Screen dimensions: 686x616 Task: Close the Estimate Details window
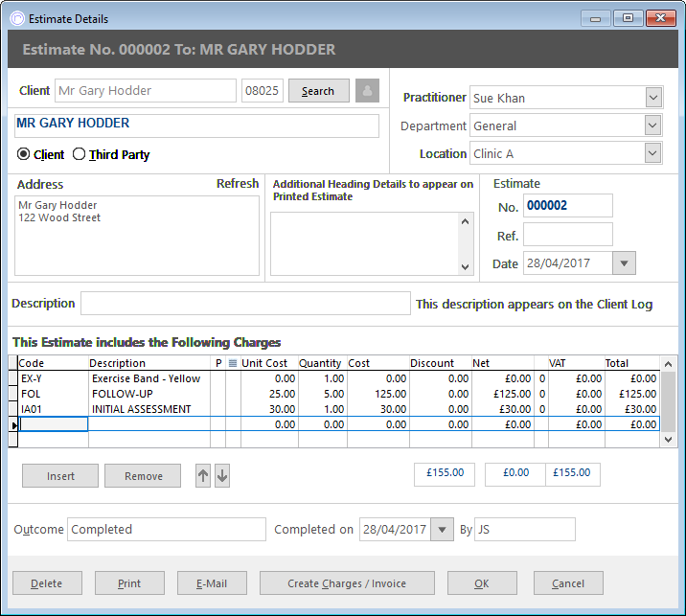click(661, 18)
